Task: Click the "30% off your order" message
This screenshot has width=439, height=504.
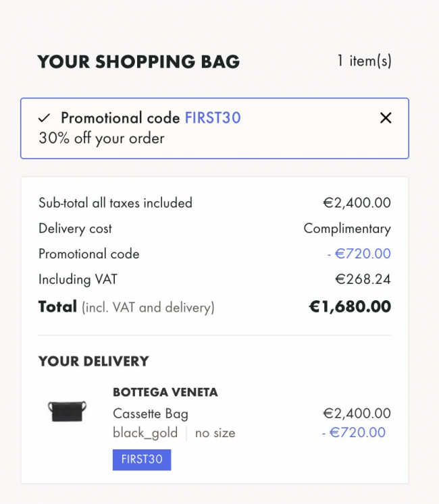Action: [101, 138]
